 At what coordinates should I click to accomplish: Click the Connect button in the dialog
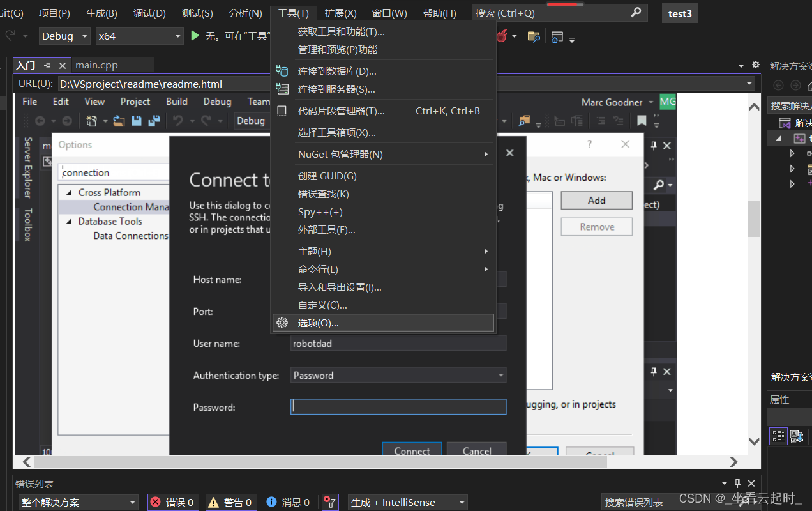pyautogui.click(x=412, y=450)
